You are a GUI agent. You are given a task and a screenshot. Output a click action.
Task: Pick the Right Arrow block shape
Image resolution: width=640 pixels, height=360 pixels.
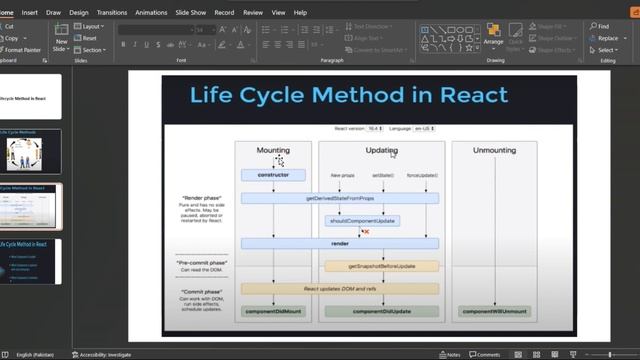point(451,39)
